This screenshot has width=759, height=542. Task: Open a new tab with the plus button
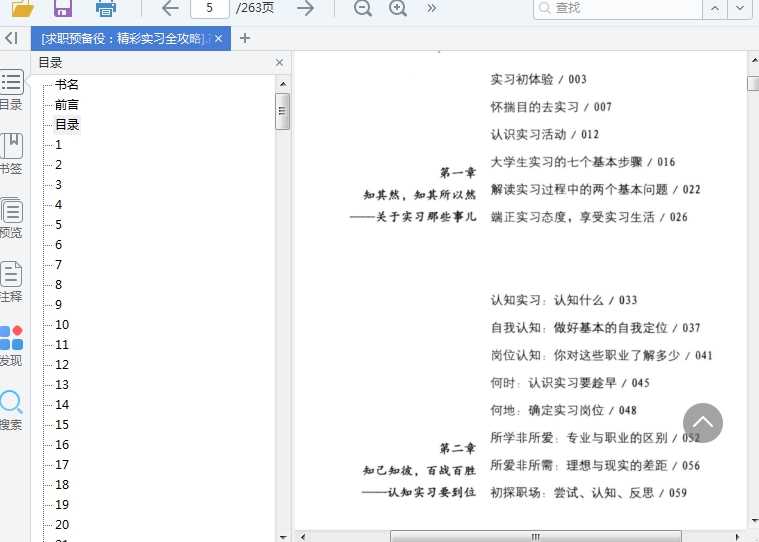(x=245, y=38)
